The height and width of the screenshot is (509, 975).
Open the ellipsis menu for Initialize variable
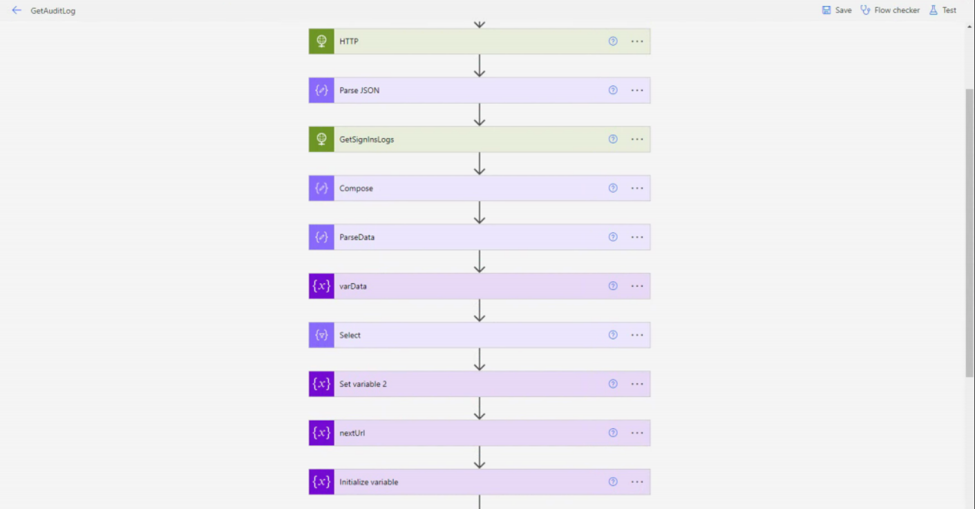637,482
